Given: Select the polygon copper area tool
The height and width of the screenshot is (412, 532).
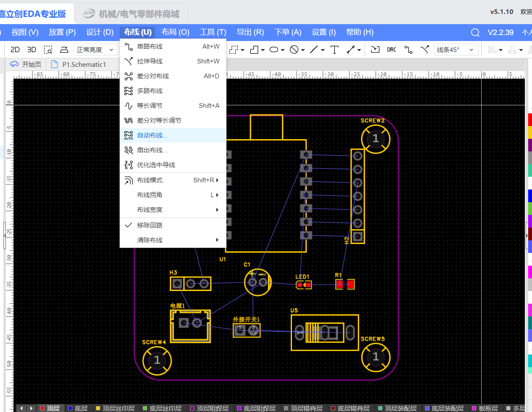Looking at the screenshot, I should click(254, 49).
